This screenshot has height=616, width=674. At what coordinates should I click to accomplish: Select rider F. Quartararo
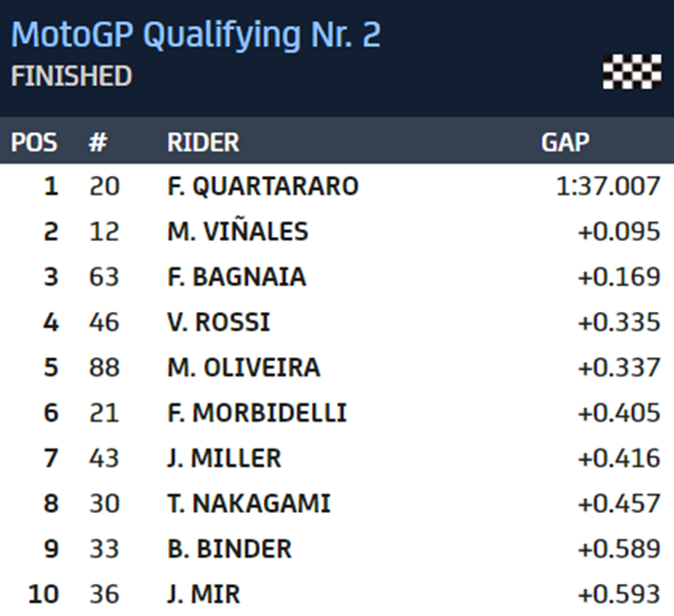[262, 186]
